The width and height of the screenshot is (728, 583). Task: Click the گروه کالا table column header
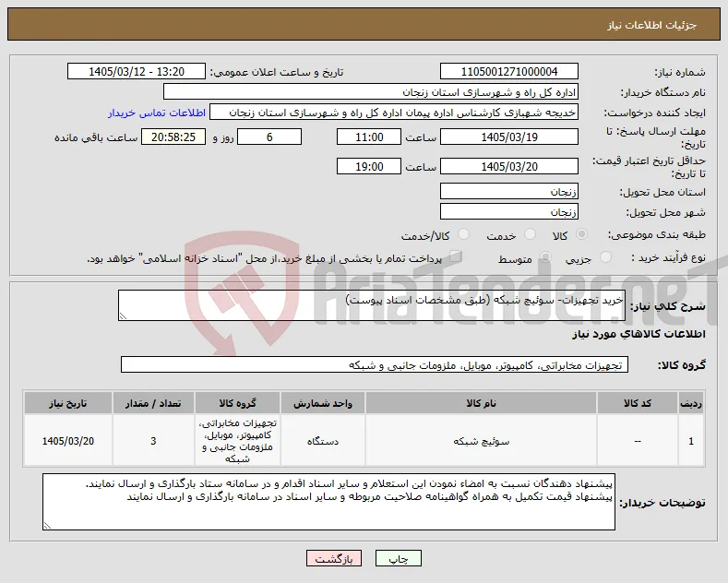pyautogui.click(x=237, y=403)
